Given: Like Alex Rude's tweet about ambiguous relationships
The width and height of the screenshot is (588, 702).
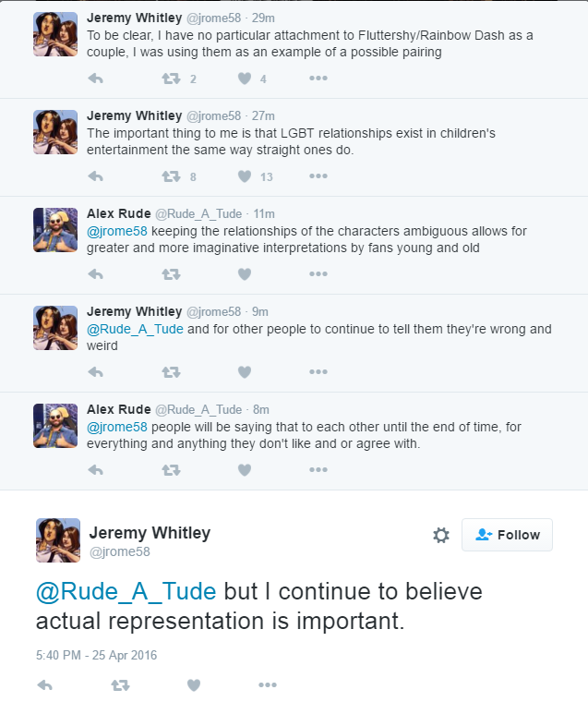Looking at the screenshot, I should [x=245, y=274].
